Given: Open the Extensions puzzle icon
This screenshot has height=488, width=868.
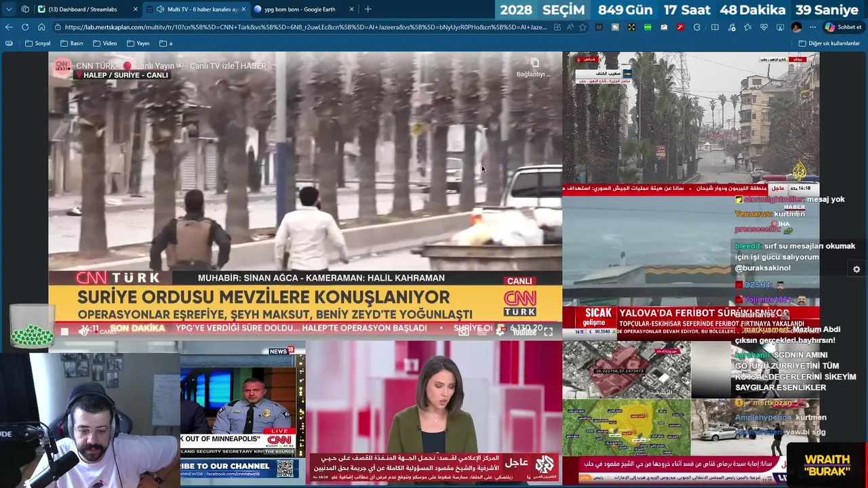Looking at the screenshot, I should pyautogui.click(x=696, y=27).
